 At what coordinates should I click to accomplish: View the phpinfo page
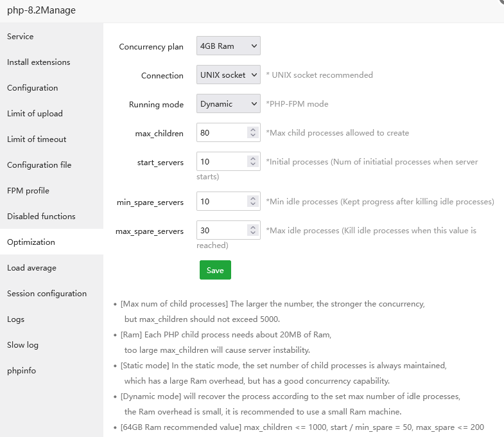22,371
